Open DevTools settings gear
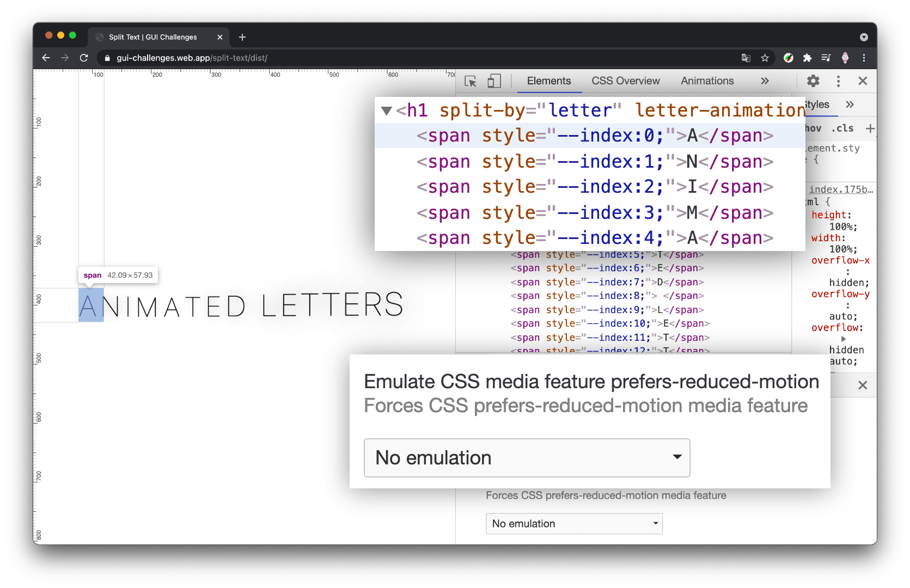910x588 pixels. tap(813, 81)
